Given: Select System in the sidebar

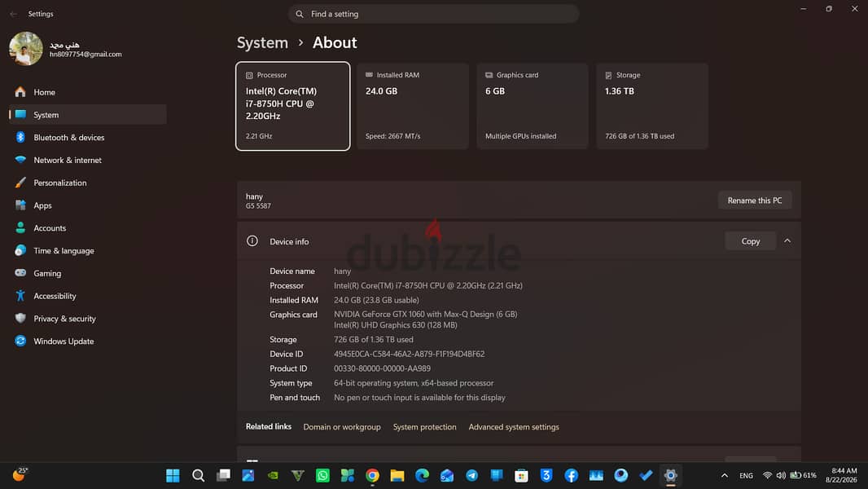Looking at the screenshot, I should point(87,115).
